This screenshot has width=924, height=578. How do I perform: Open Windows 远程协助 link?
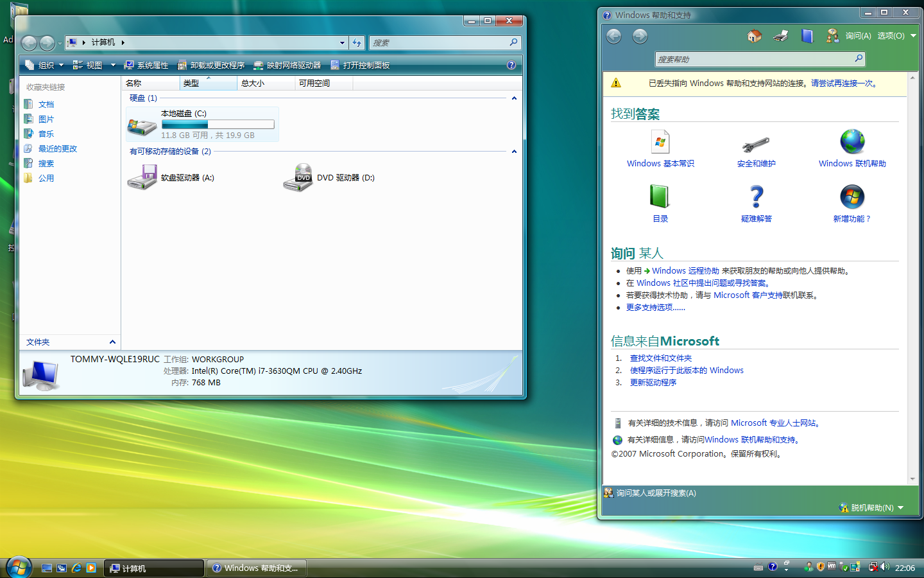tap(685, 271)
